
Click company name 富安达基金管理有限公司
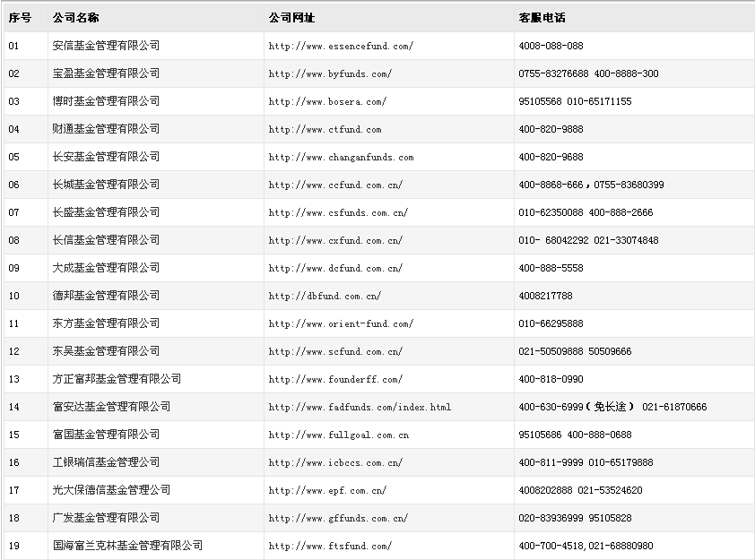111,407
